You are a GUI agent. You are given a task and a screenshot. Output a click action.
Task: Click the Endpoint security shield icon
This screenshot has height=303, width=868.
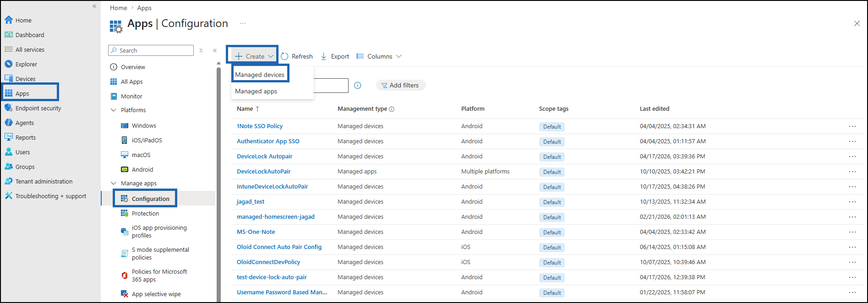[9, 108]
